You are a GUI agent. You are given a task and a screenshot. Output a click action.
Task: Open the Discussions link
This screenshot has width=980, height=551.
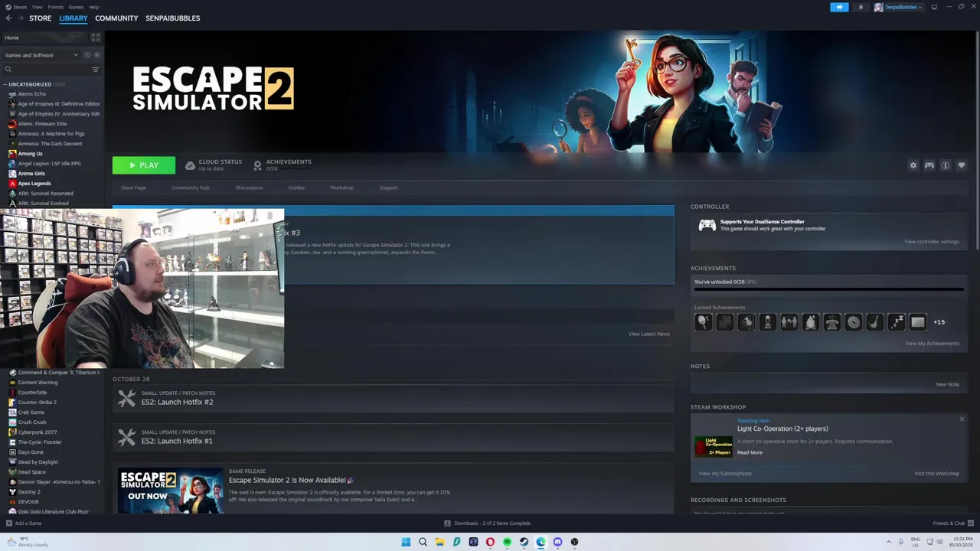pyautogui.click(x=249, y=187)
